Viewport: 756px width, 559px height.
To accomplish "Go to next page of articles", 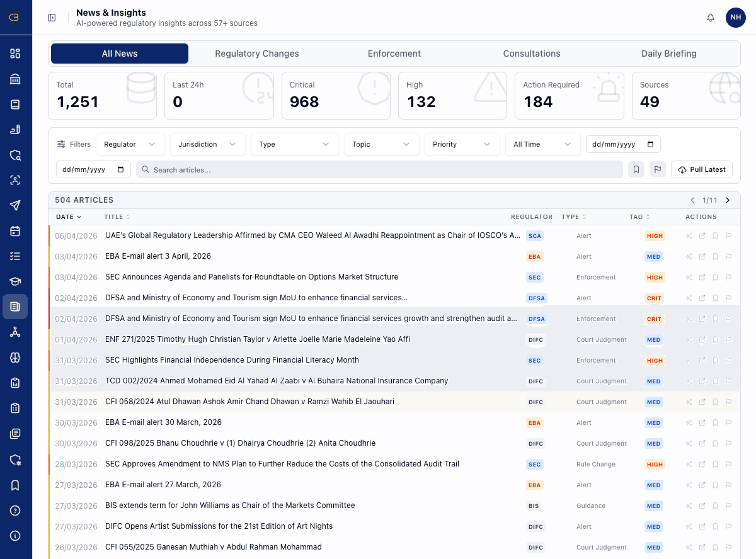I will (728, 200).
